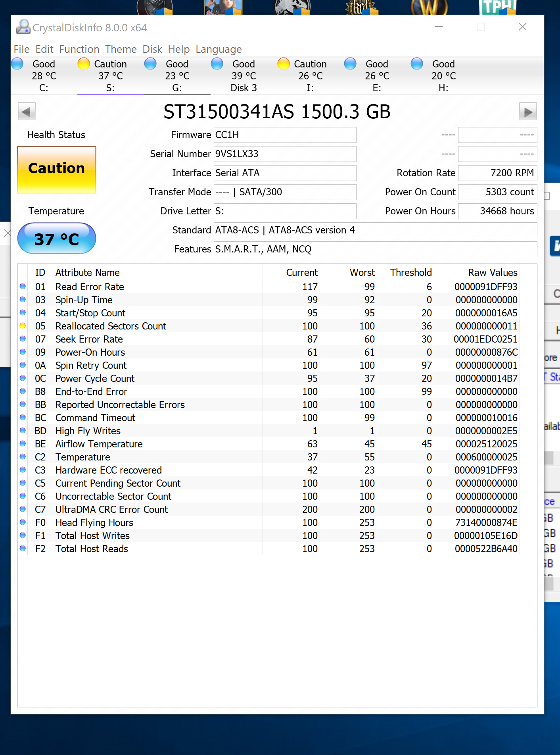Select the G: drive status orb
Image resolution: width=560 pixels, height=755 pixels.
coord(150,64)
